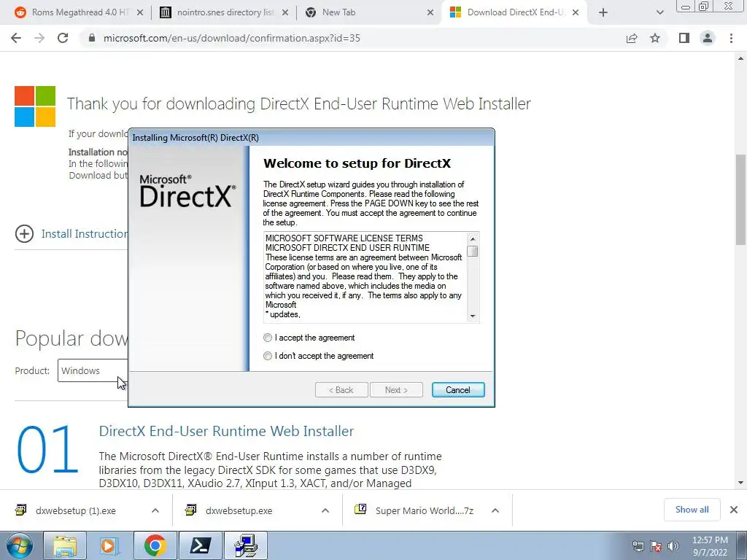Open PowerShell from the taskbar
The width and height of the screenshot is (747, 560).
click(200, 545)
